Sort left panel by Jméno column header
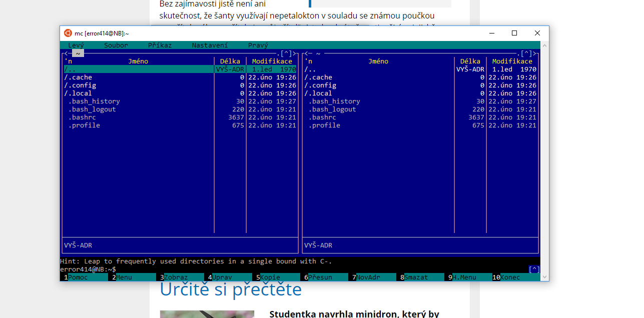Screen dimensions: 644x318 coord(138,61)
